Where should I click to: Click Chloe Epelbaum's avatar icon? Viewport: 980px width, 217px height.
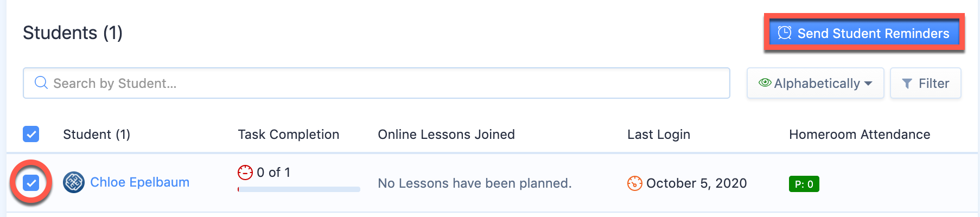coord(74,182)
